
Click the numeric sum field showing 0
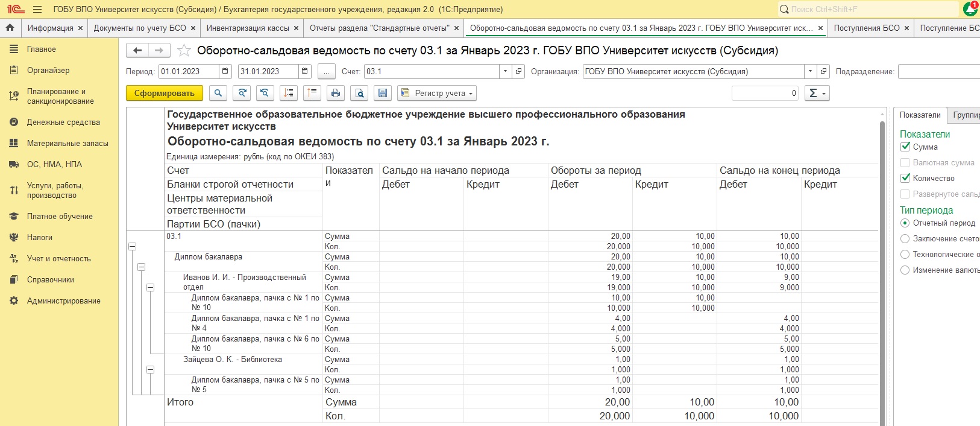click(765, 93)
